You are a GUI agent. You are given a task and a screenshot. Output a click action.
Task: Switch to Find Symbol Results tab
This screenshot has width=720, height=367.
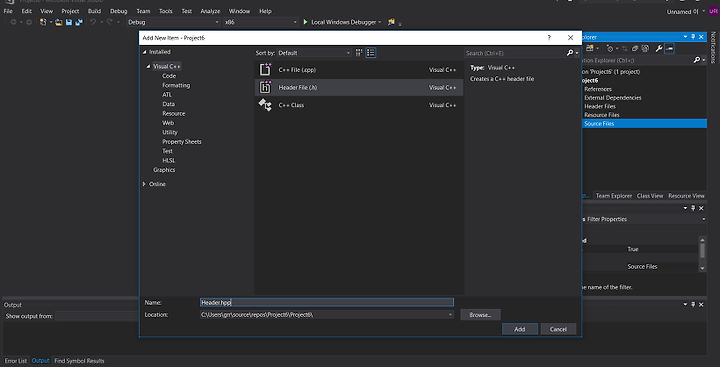point(79,361)
